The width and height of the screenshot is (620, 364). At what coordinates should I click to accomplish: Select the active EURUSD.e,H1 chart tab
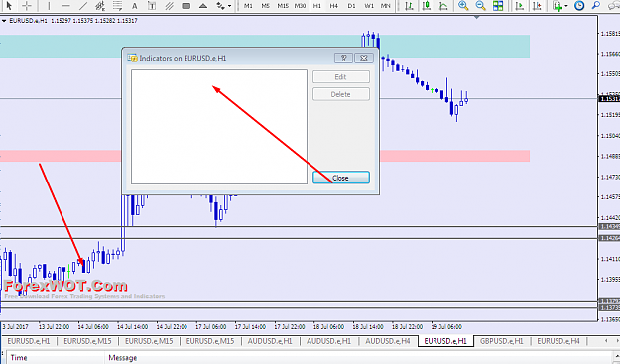(445, 341)
